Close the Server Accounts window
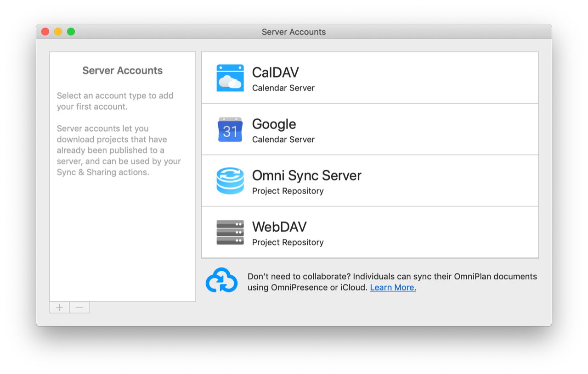 (x=45, y=32)
